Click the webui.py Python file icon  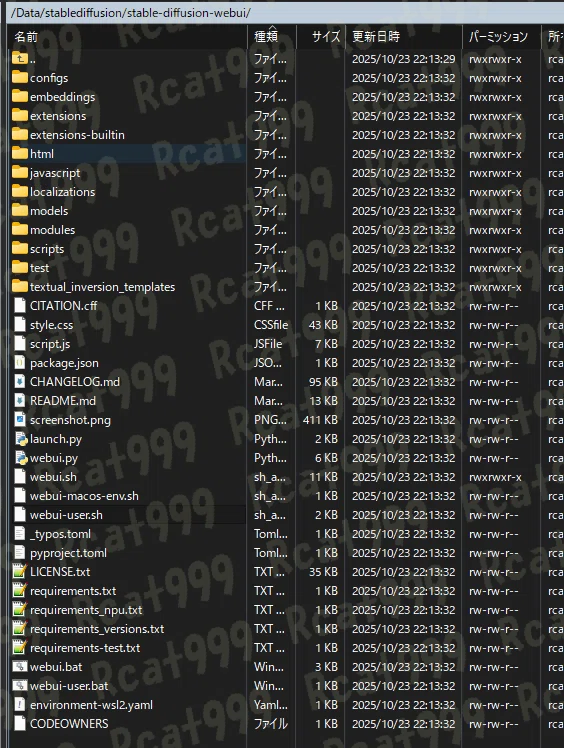21,458
